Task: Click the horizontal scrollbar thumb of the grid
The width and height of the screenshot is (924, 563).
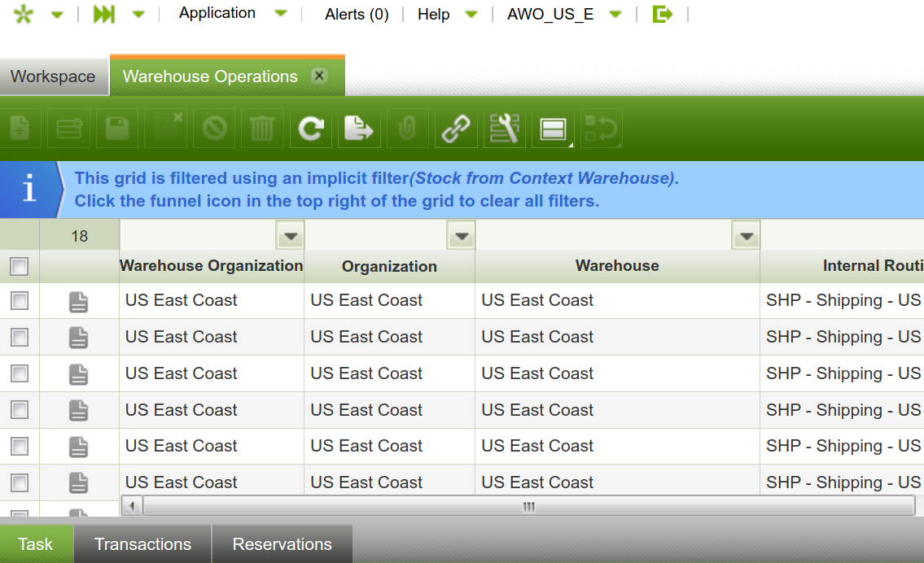Action: pos(528,506)
